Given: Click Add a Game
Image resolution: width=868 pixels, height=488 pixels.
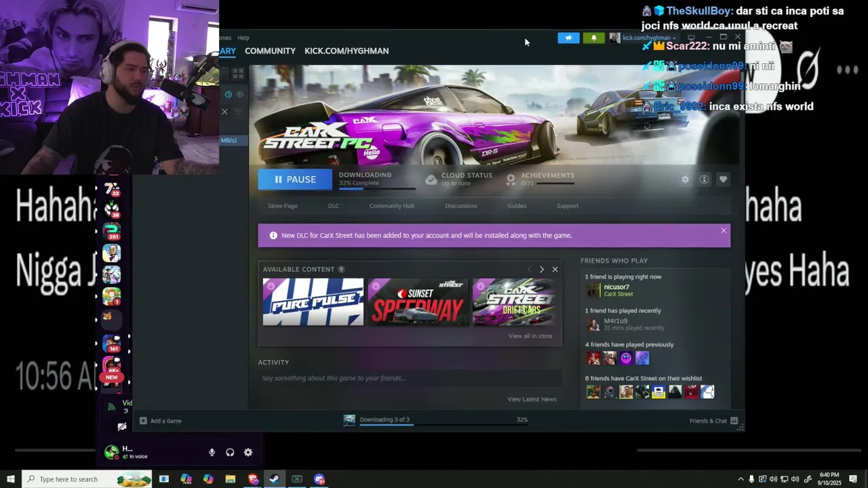Looking at the screenshot, I should click(161, 421).
